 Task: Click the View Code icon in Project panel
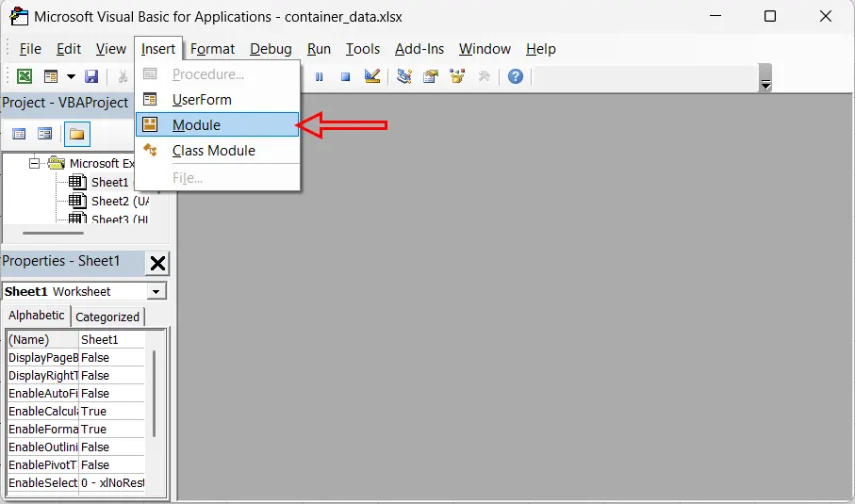(18, 134)
